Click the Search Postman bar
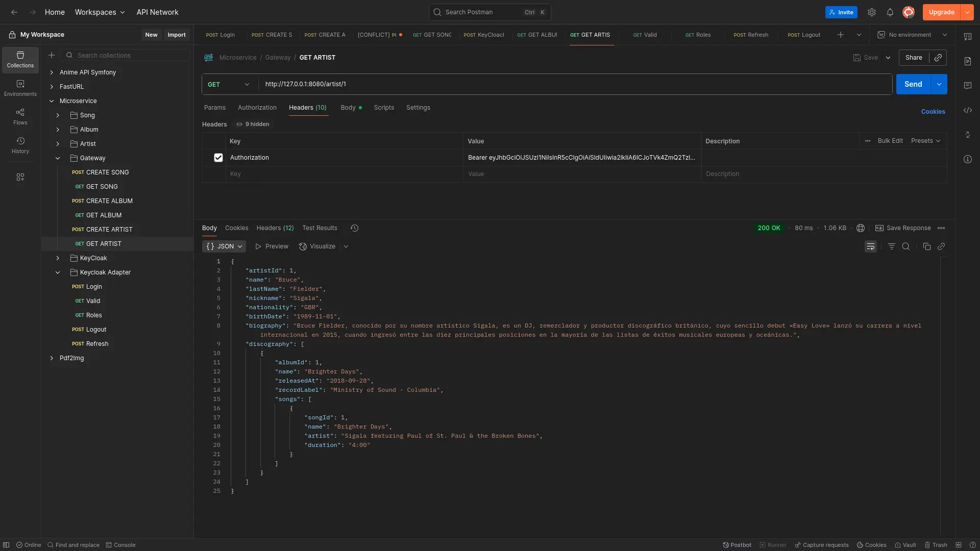The height and width of the screenshot is (551, 980). pos(490,12)
